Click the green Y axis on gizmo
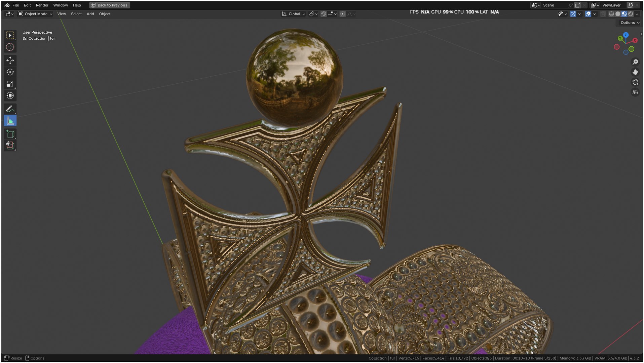 620,39
